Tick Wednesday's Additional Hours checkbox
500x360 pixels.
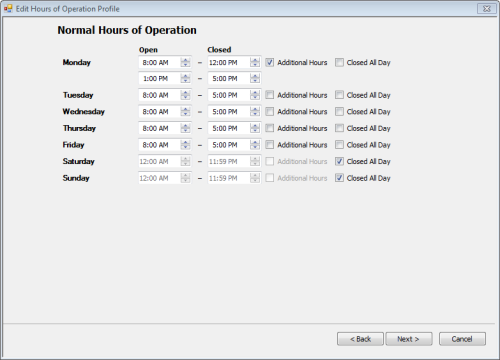(x=270, y=112)
